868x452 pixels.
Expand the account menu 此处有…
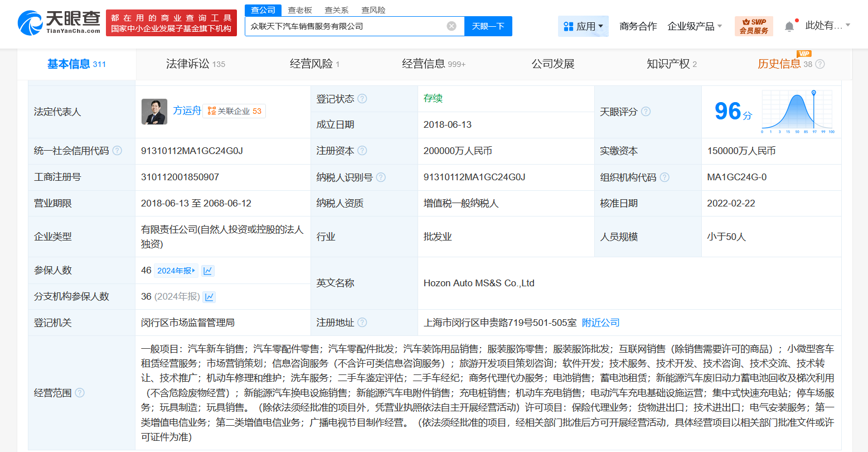coord(828,25)
